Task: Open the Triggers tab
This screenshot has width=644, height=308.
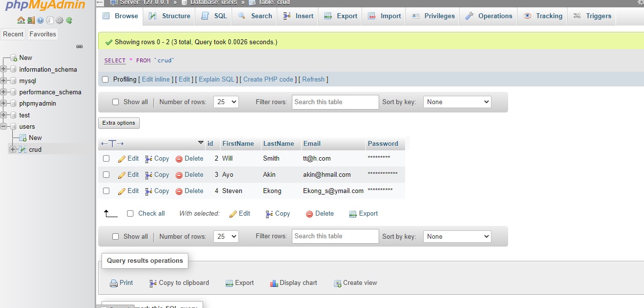Action: click(x=592, y=16)
